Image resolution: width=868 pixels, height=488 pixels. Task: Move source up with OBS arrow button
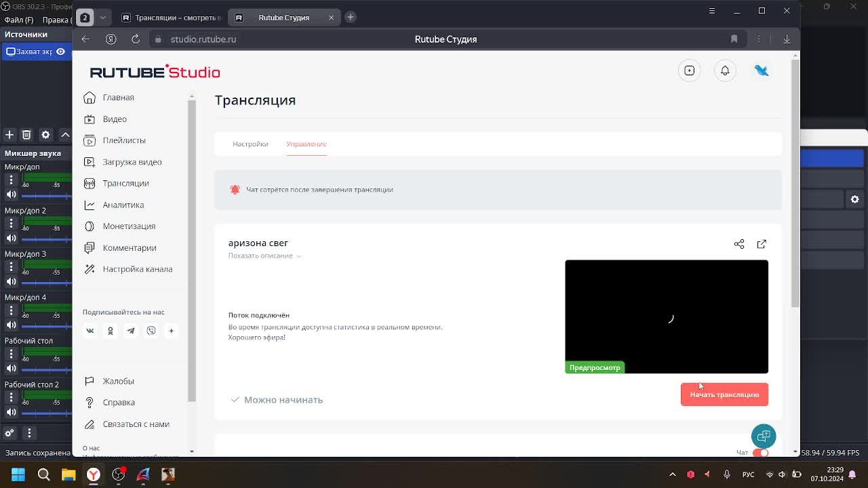coord(65,135)
